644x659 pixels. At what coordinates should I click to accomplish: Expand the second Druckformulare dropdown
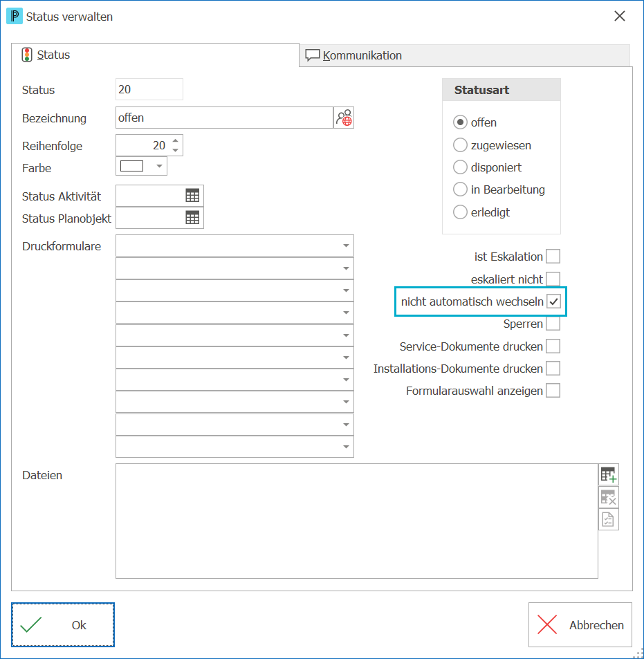tap(346, 268)
